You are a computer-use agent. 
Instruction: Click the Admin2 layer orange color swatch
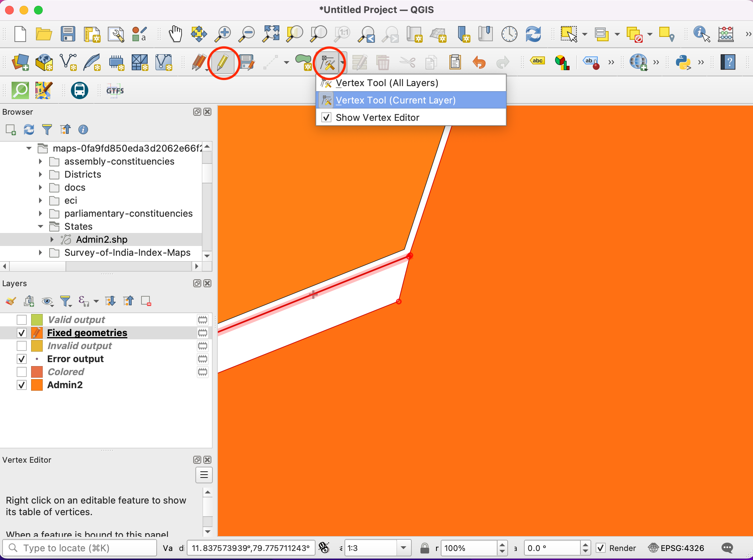[37, 385]
